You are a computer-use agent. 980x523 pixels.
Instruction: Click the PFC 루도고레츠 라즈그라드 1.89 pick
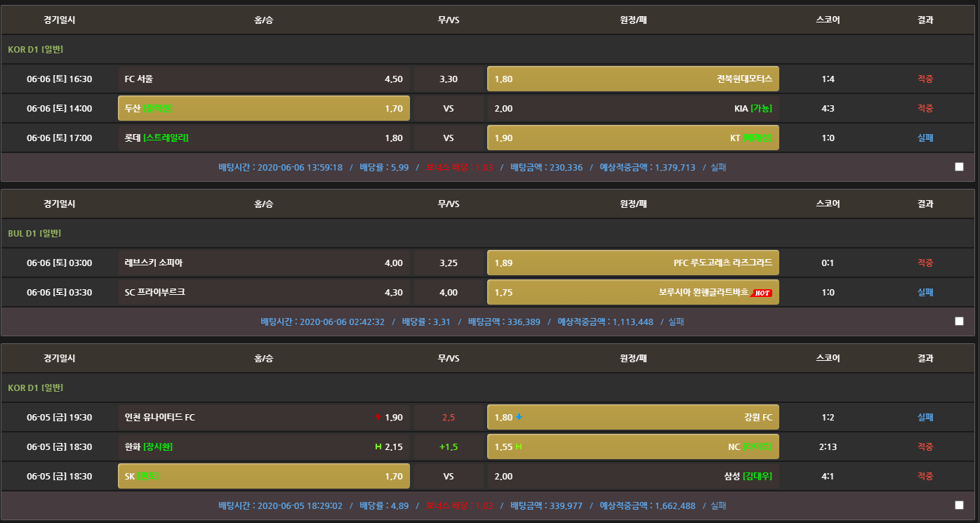[633, 263]
